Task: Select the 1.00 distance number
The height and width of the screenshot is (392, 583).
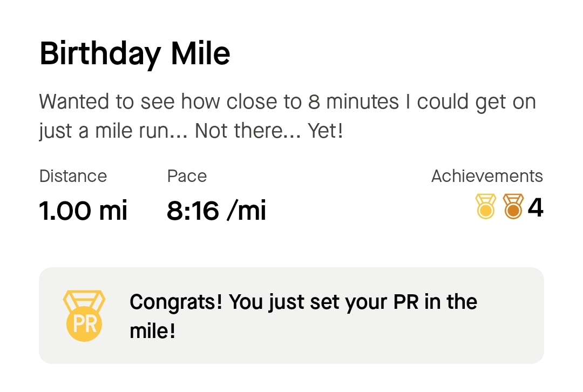Action: 65,211
